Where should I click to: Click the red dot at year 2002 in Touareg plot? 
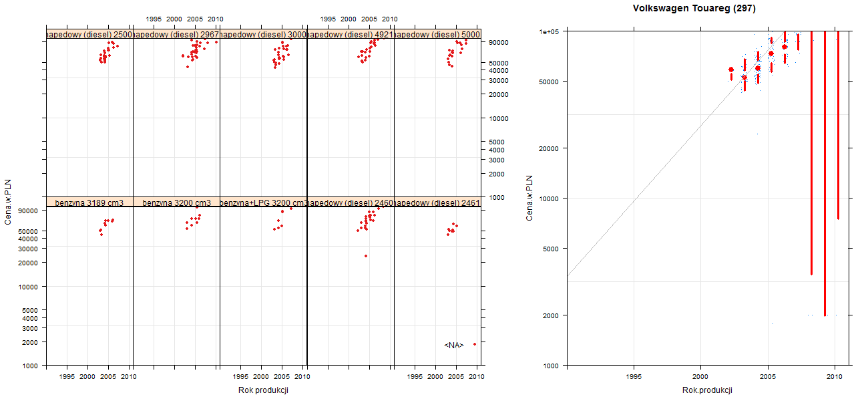(731, 70)
